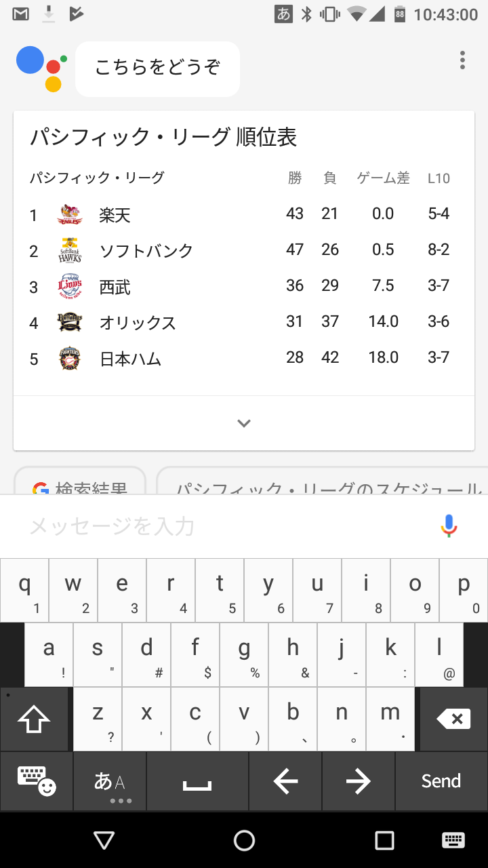This screenshot has width=488, height=868.
Task: Open the three-dot overflow menu
Action: [x=462, y=60]
